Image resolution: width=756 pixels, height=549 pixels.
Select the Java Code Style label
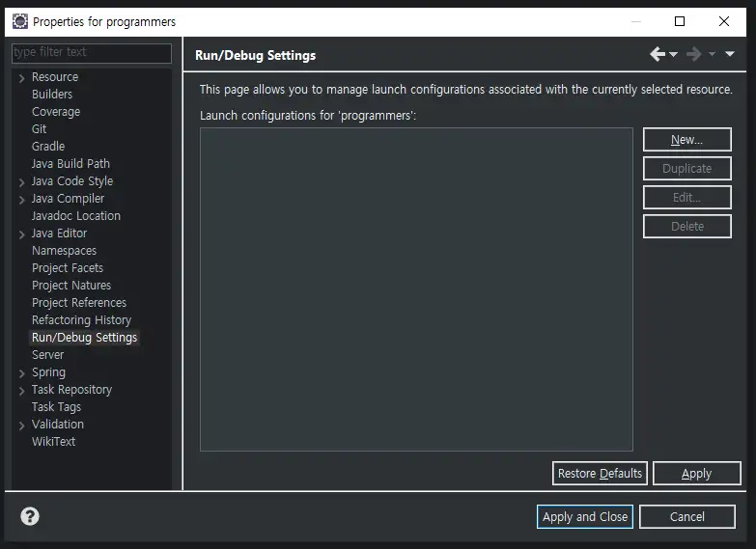tap(72, 180)
